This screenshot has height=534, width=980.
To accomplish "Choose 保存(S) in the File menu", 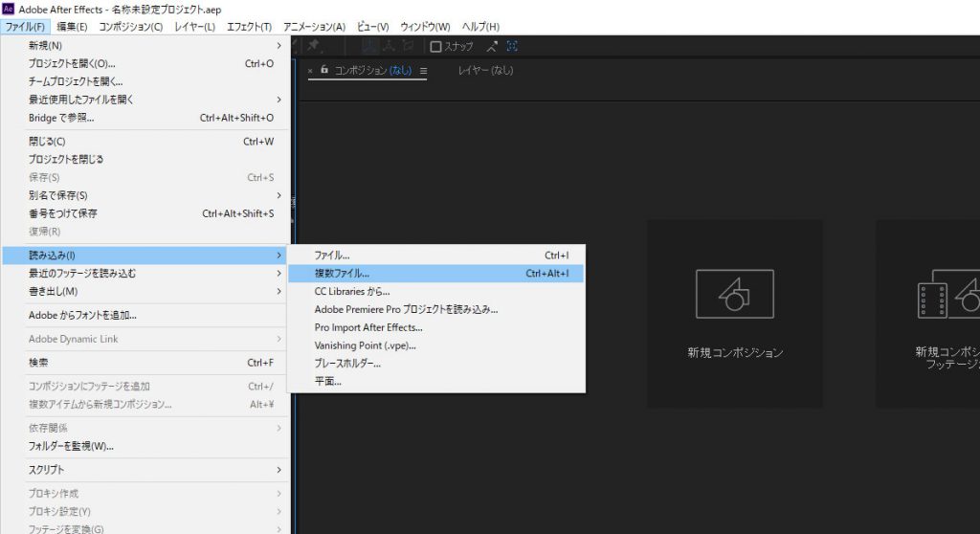I will click(x=145, y=177).
